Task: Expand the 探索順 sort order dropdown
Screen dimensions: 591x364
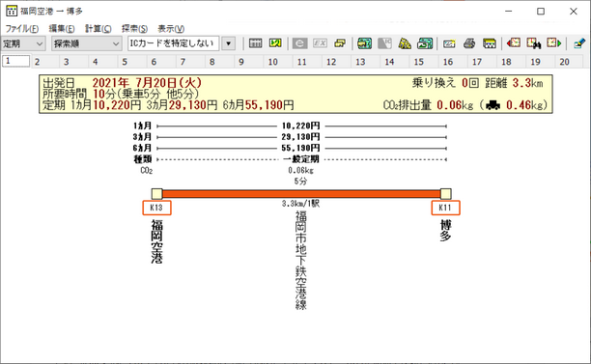Action: pyautogui.click(x=86, y=43)
